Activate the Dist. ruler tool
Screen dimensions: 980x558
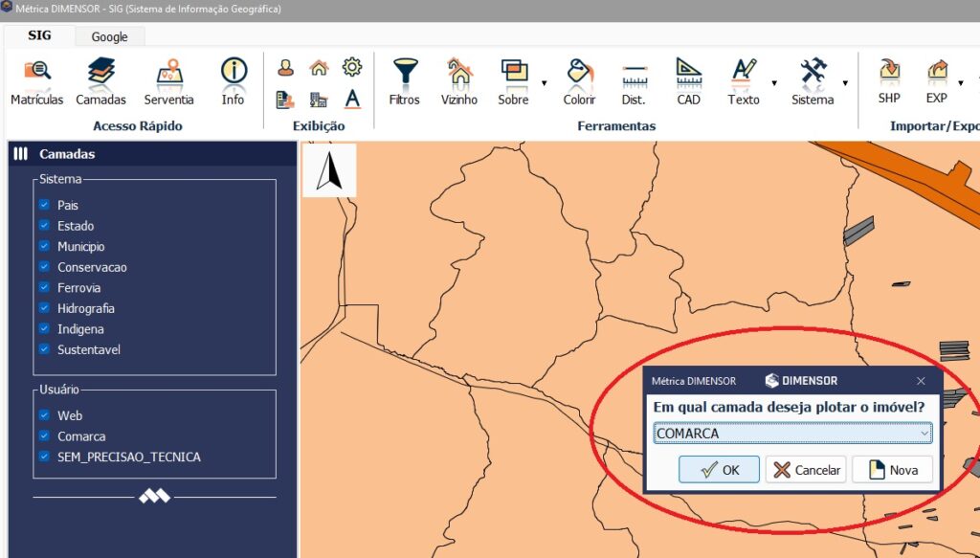click(635, 82)
